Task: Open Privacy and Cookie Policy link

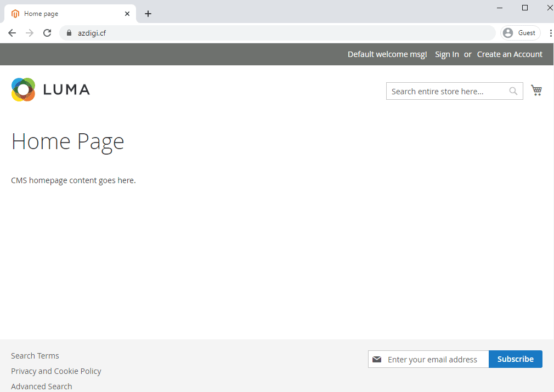Action: (56, 371)
